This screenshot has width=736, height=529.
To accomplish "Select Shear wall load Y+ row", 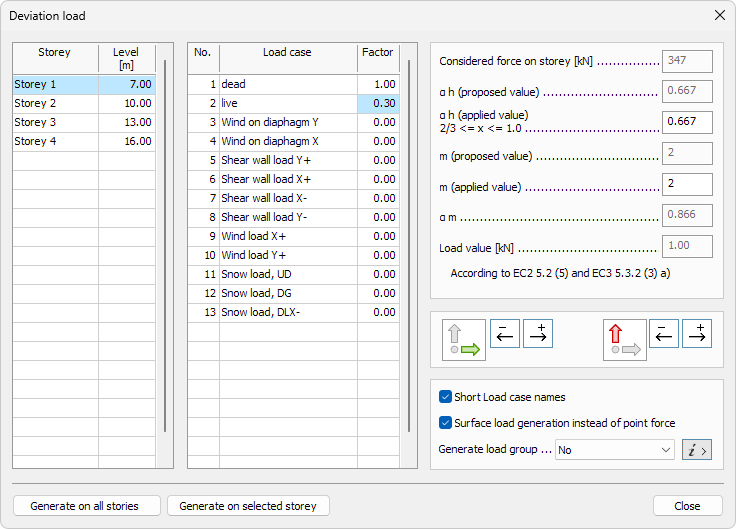I will click(294, 161).
